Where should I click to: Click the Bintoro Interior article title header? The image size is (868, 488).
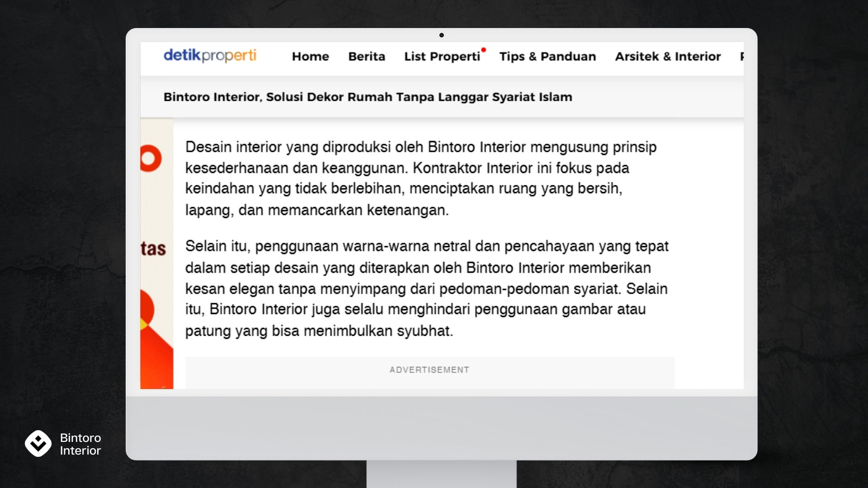click(x=368, y=97)
